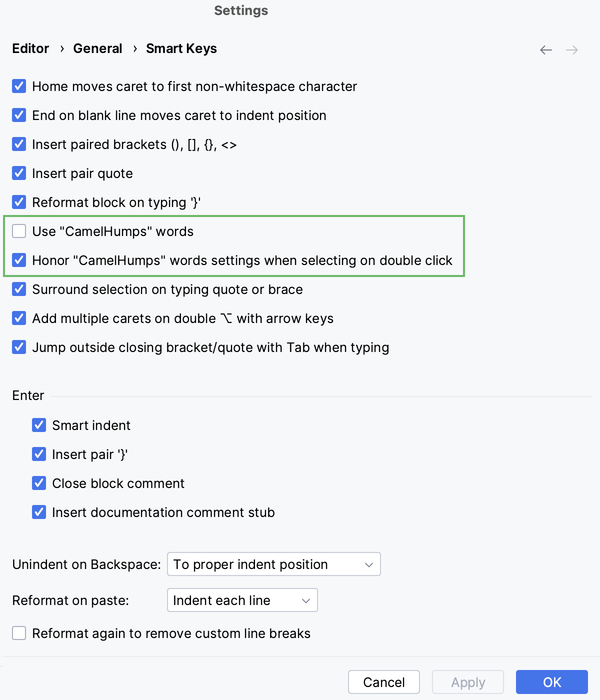Select the General breadcrumb item
The width and height of the screenshot is (600, 700).
[x=97, y=48]
